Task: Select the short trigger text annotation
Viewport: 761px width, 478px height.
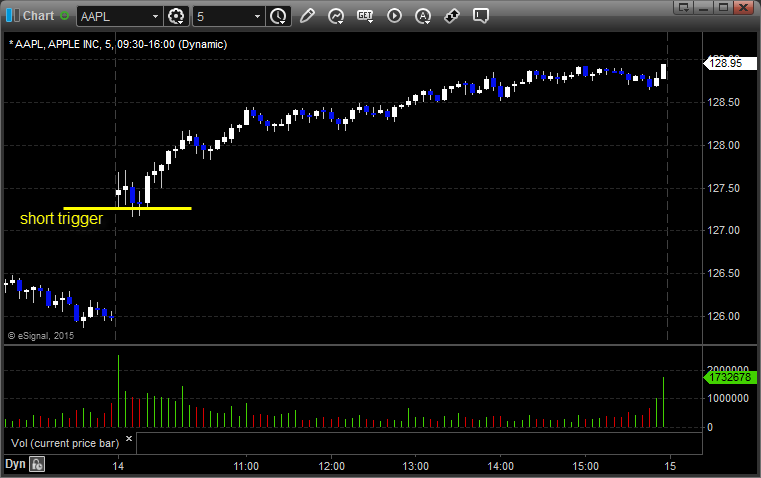Action: (x=61, y=218)
